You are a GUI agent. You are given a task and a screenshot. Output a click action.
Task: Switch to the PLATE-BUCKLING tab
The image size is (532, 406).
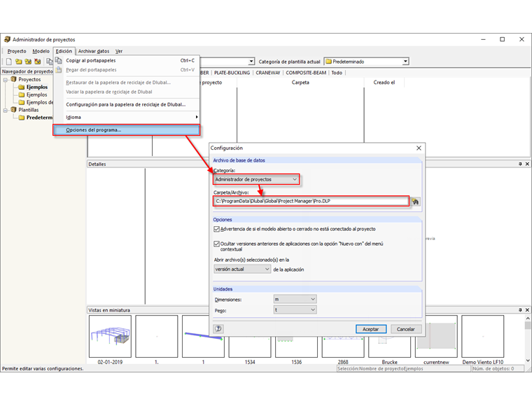(232, 73)
